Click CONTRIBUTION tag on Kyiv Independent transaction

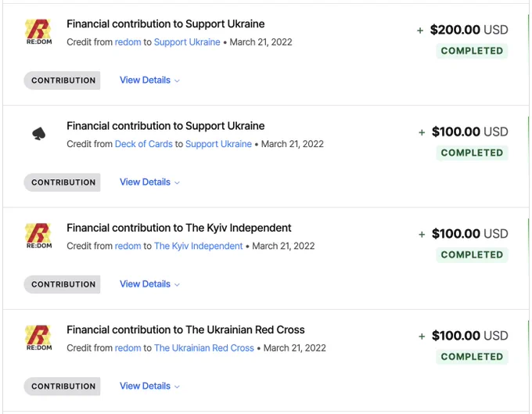62,284
